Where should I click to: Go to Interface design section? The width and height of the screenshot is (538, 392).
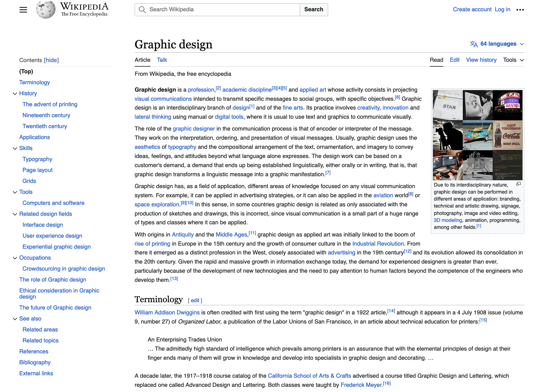click(x=43, y=225)
